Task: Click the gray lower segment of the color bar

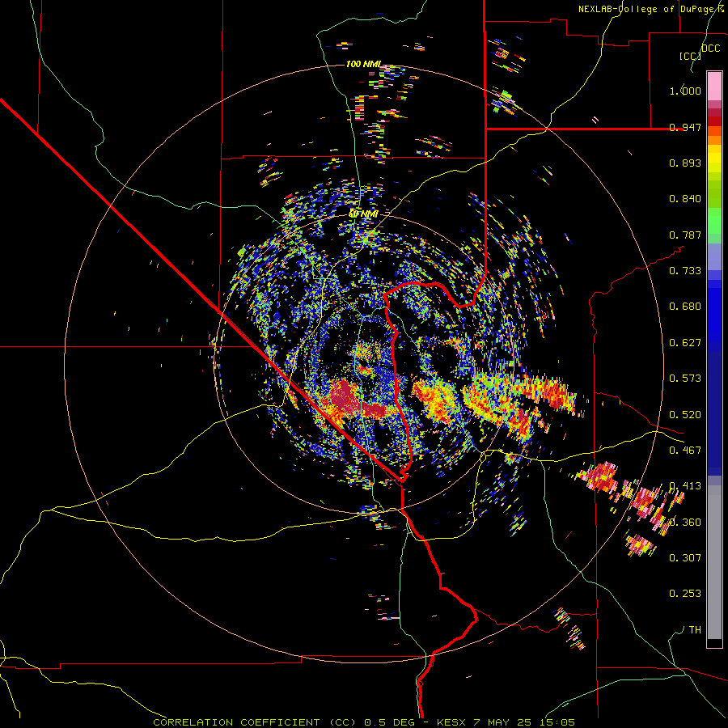Action: 714,562
